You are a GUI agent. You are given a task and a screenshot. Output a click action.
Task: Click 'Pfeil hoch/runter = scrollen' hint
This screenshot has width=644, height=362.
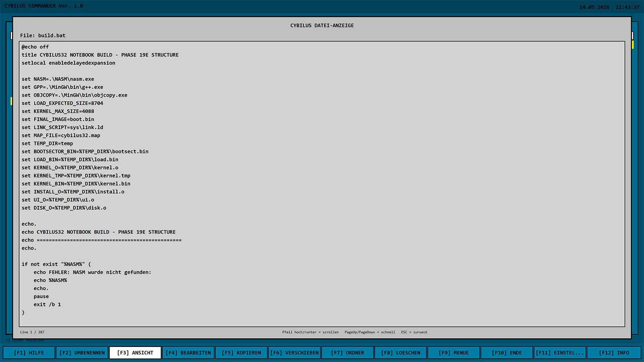click(x=310, y=332)
